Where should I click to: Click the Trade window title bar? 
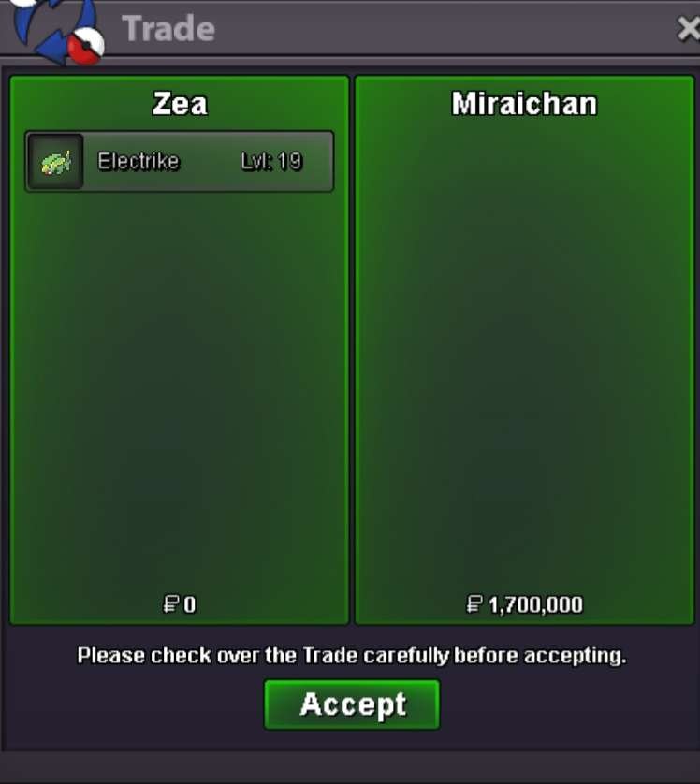pyautogui.click(x=400, y=28)
